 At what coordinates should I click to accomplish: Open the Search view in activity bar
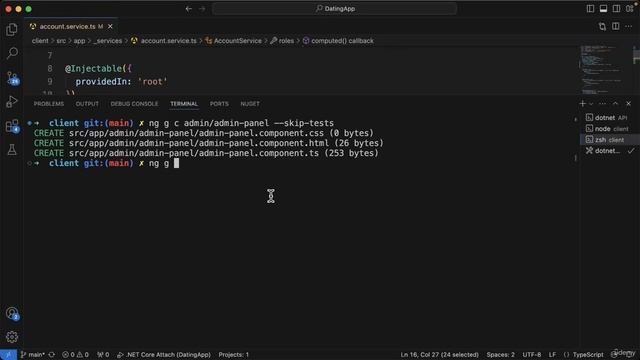pyautogui.click(x=12, y=53)
